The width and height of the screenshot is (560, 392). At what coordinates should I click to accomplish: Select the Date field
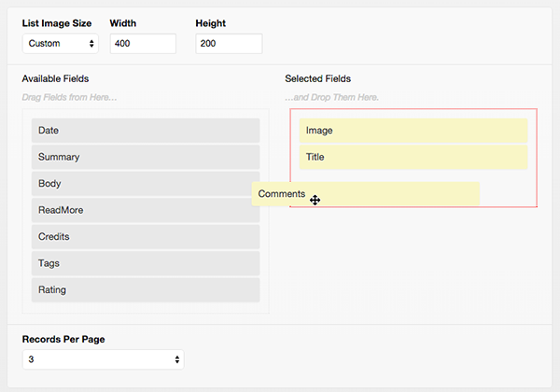[x=146, y=131]
